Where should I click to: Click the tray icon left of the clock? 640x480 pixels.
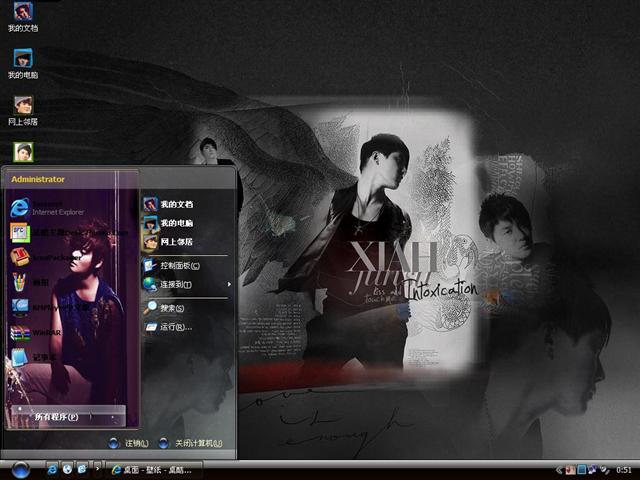[605, 470]
